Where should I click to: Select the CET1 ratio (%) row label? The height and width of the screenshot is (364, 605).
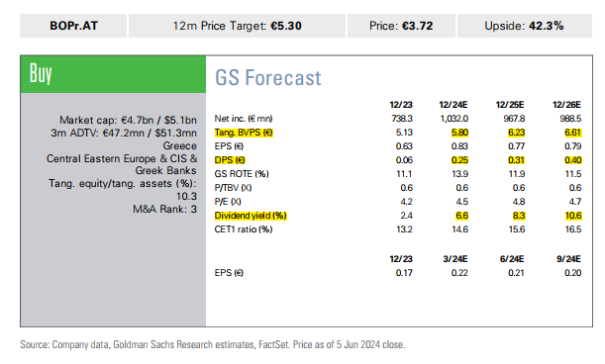pos(244,229)
